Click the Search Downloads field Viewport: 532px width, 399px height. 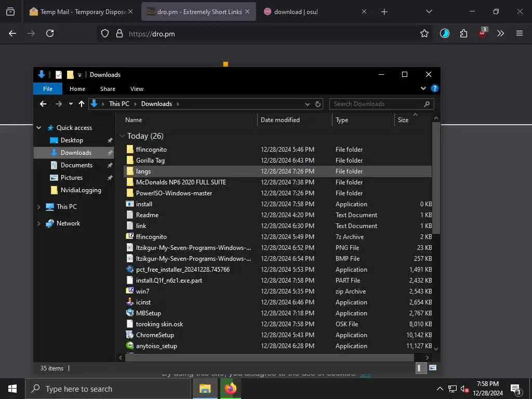[x=381, y=104]
